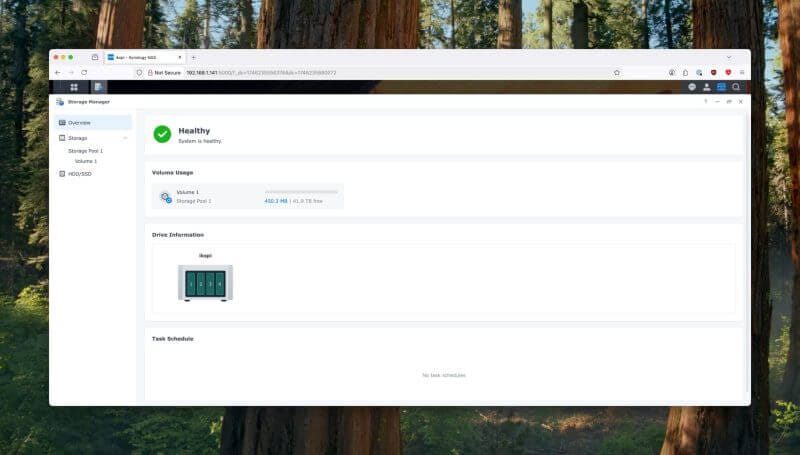The width and height of the screenshot is (800, 455).
Task: Click the Storage Manager title bar icon
Action: 60,102
